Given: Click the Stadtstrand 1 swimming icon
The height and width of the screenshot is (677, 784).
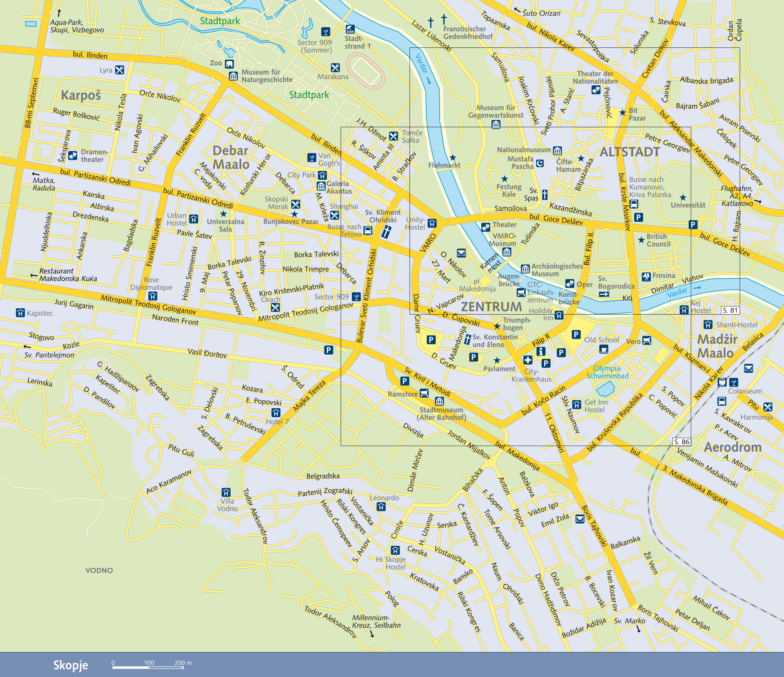Looking at the screenshot, I should (350, 29).
